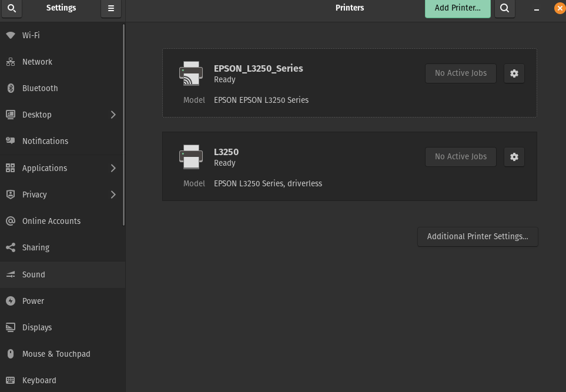Click the Sharing label in sidebar
This screenshot has width=566, height=392.
click(36, 247)
